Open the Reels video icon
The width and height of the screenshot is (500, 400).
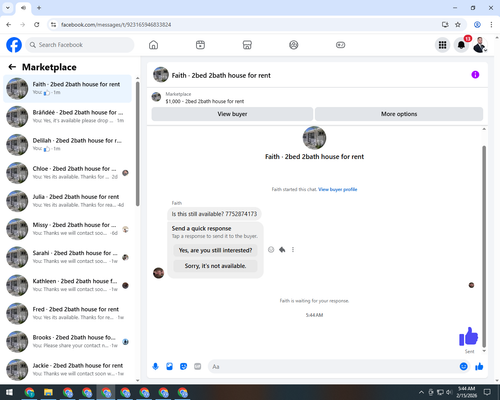click(x=200, y=45)
